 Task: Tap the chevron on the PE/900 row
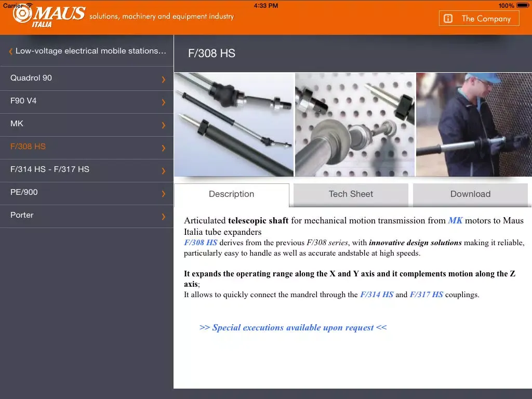[164, 194]
